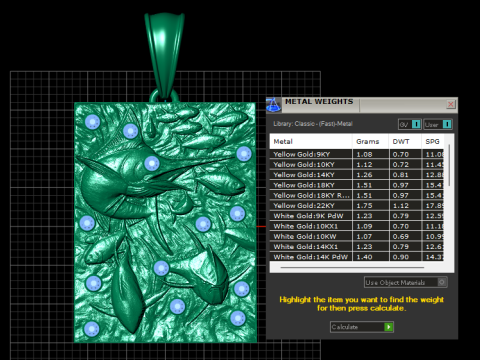Click the 0.69 DWT cell
Screen dimensions: 480x360
click(x=405, y=237)
